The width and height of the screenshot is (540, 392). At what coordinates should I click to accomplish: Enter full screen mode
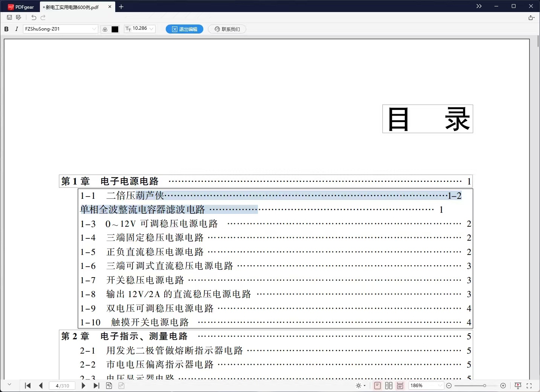pos(529,386)
